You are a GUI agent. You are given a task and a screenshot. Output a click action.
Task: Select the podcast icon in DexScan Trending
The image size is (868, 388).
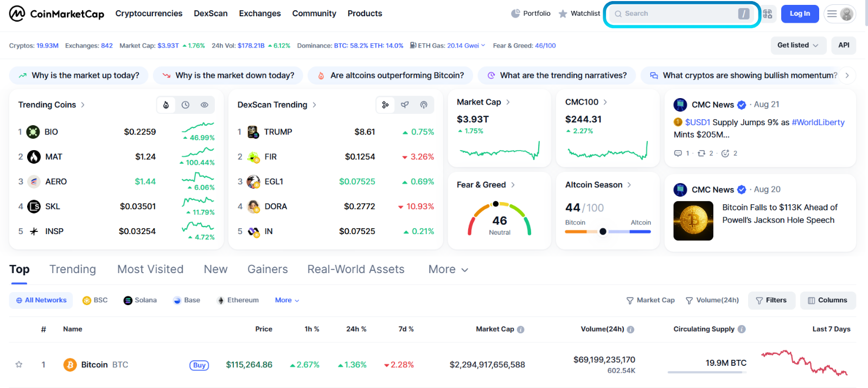coord(424,105)
